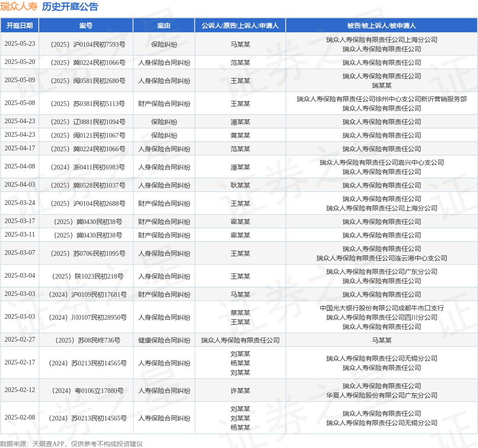The height and width of the screenshot is (448, 478).
Task: Click plaintiff 瑞众人寿保险有限责任公司 in 苏08民终736号 row
Action: tap(240, 340)
